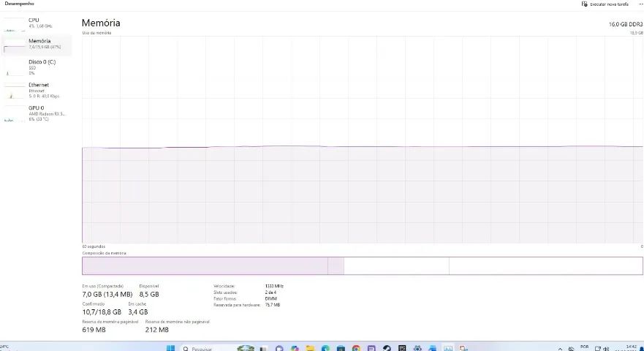Click the Desempenho page title
This screenshot has height=351, width=644.
[19, 4]
